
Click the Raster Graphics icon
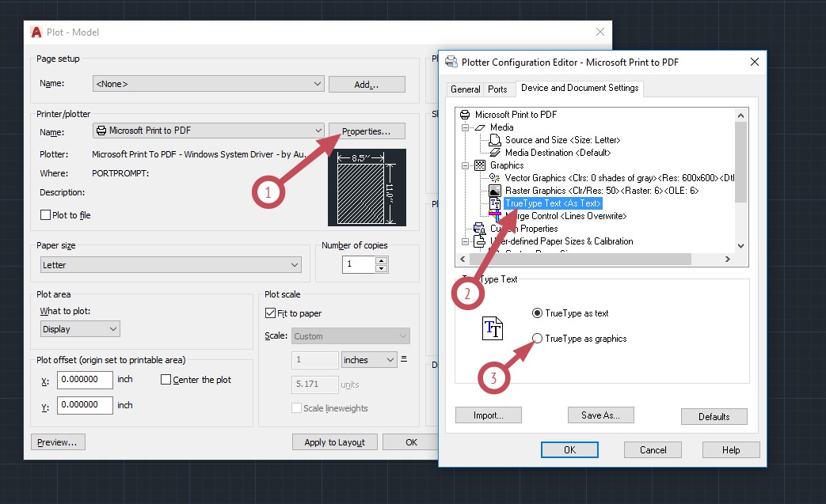click(x=495, y=191)
